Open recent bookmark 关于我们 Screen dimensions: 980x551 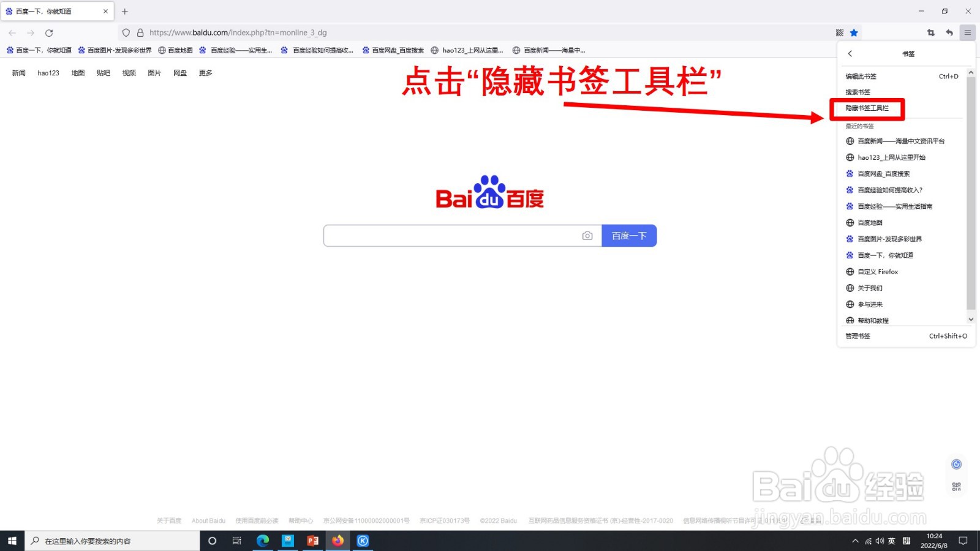coord(870,288)
